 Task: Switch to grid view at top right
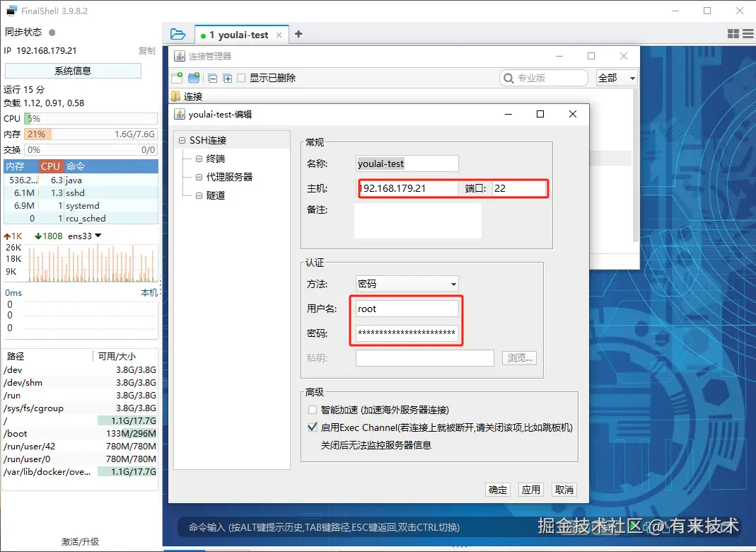(x=733, y=33)
